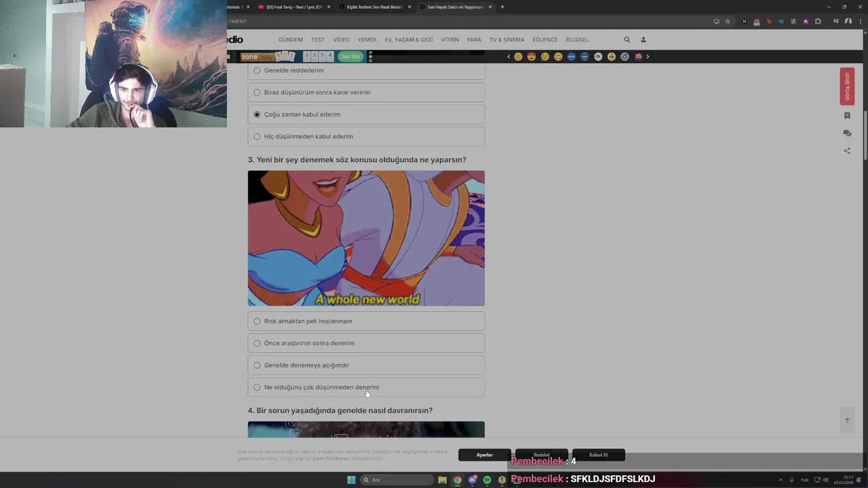Open PARA menu item

pos(474,40)
